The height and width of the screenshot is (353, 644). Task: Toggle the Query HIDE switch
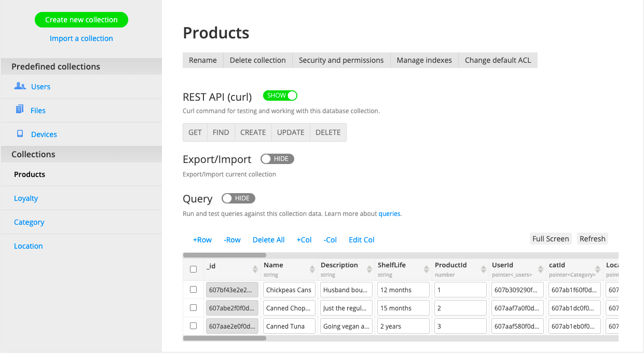(238, 198)
